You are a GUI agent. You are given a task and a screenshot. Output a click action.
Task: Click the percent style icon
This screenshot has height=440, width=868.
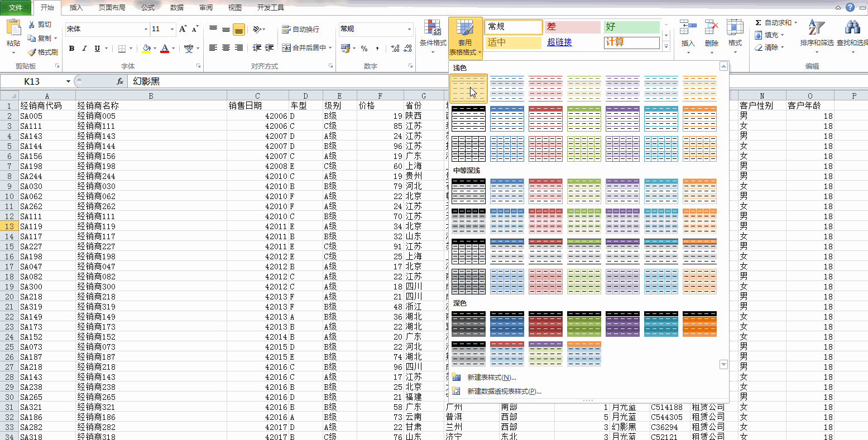point(364,49)
